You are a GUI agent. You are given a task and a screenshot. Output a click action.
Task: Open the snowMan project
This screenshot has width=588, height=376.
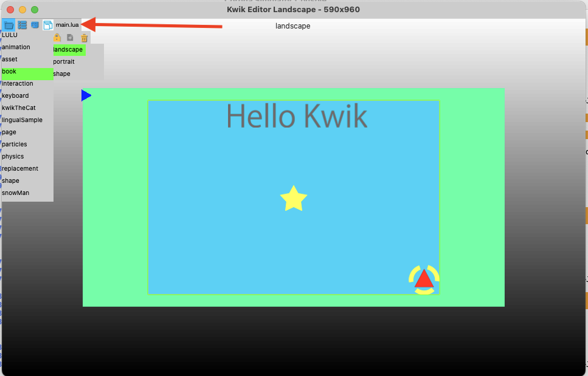[x=15, y=193]
